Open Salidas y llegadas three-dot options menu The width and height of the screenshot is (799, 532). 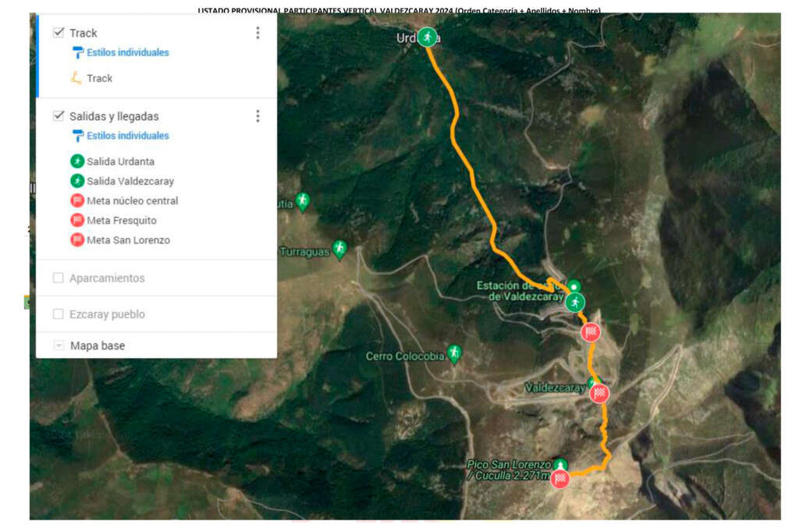tap(257, 116)
